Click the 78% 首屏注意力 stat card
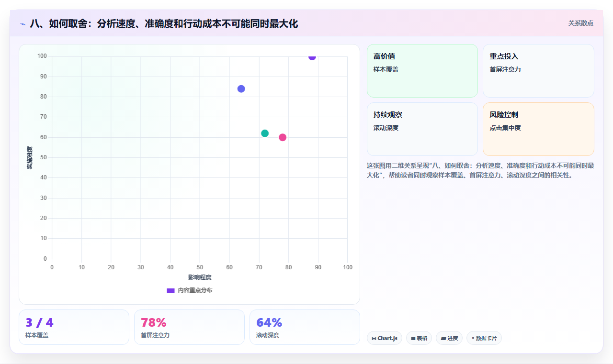Image resolution: width=613 pixels, height=364 pixels. click(189, 327)
